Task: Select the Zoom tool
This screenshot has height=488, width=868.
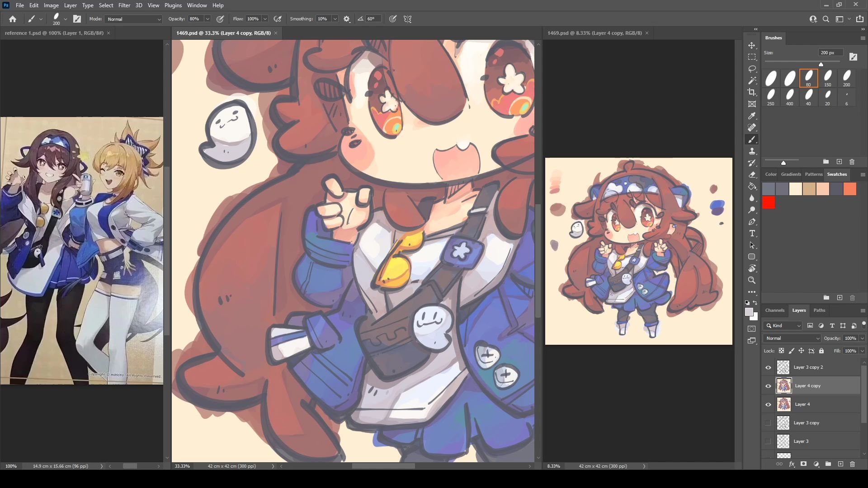Action: tap(752, 280)
